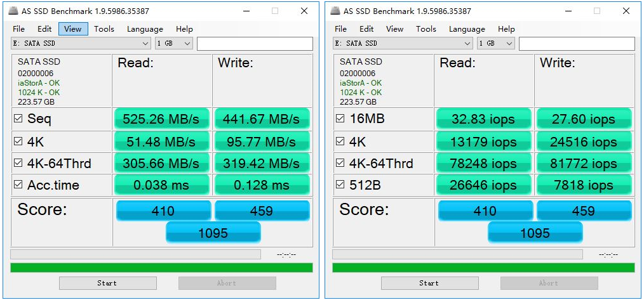Click Abort button in right window

[549, 283]
